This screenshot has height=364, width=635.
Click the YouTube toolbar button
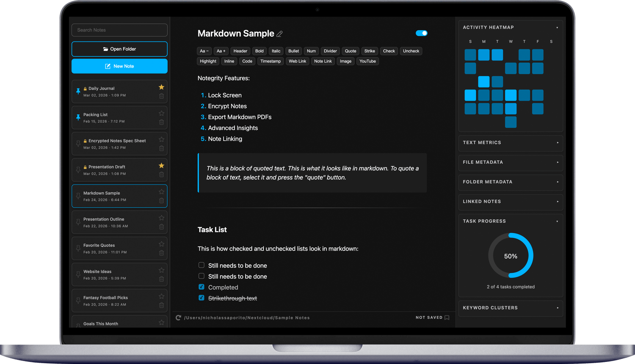point(367,61)
